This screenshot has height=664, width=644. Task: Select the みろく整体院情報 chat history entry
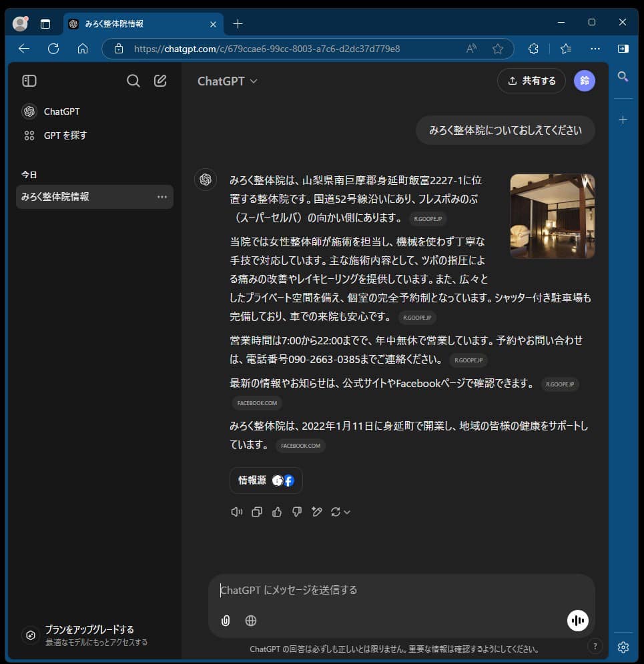[x=94, y=197]
